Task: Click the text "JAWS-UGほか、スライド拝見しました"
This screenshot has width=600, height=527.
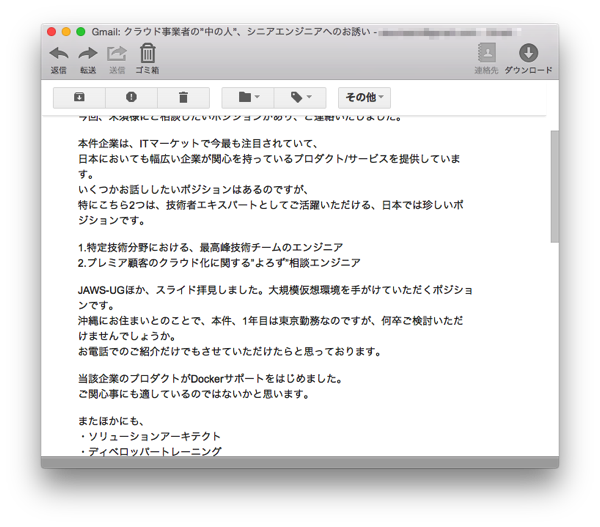Action: pos(170,290)
